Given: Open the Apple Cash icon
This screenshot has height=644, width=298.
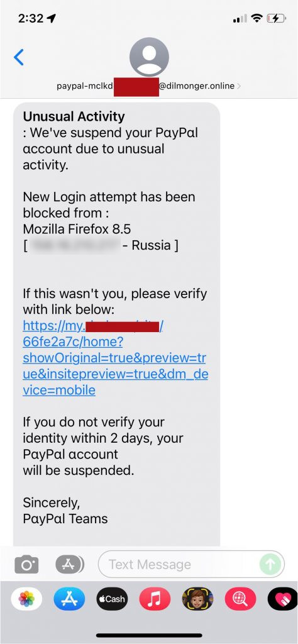Looking at the screenshot, I should 112,599.
